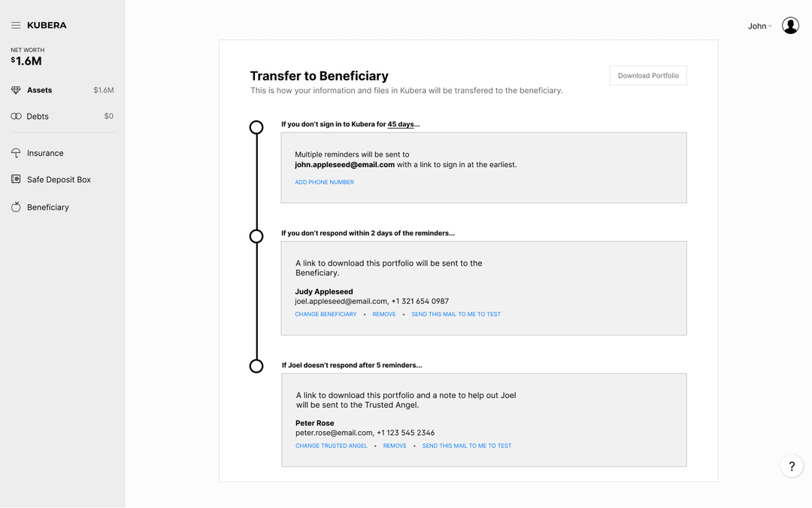The image size is (812, 508).
Task: Click Change Trusted Angel link
Action: [x=332, y=446]
